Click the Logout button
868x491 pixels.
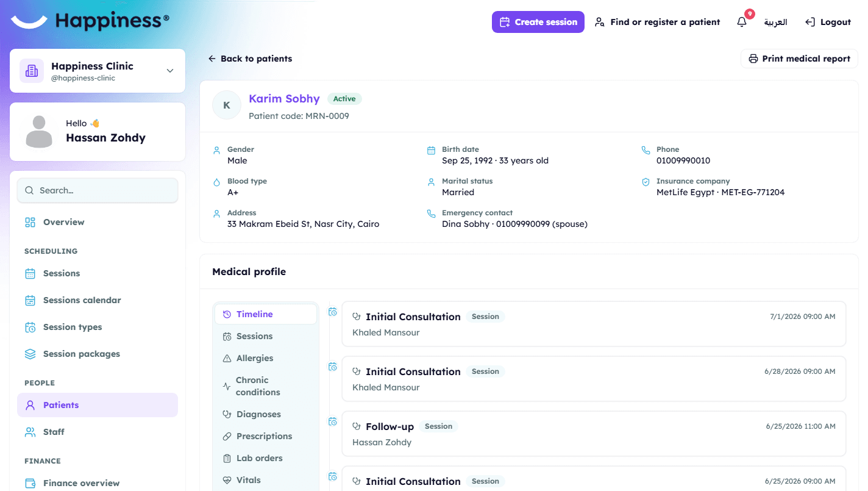pos(828,22)
